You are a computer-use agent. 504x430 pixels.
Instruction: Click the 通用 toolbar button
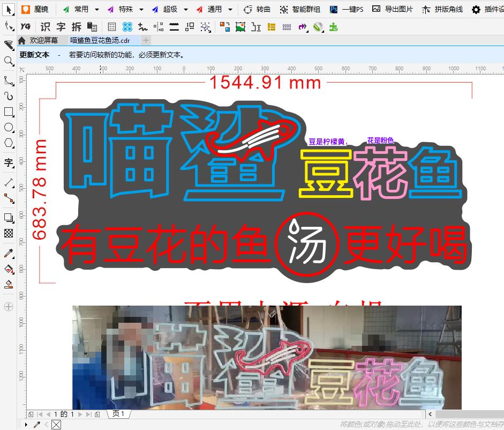click(209, 9)
